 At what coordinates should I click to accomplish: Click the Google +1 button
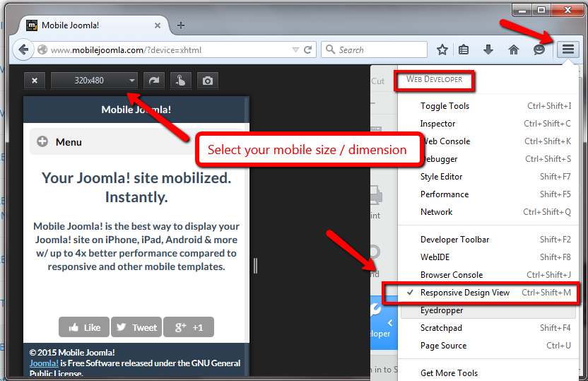pyautogui.click(x=189, y=327)
